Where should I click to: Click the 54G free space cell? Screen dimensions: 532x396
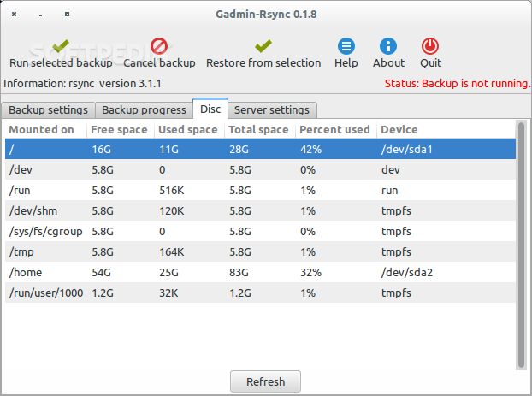click(x=101, y=273)
